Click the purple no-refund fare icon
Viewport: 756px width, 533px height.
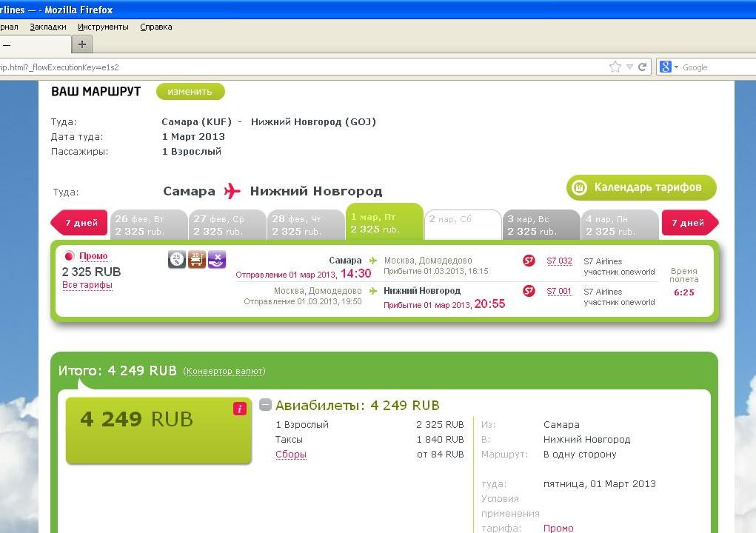pyautogui.click(x=217, y=260)
